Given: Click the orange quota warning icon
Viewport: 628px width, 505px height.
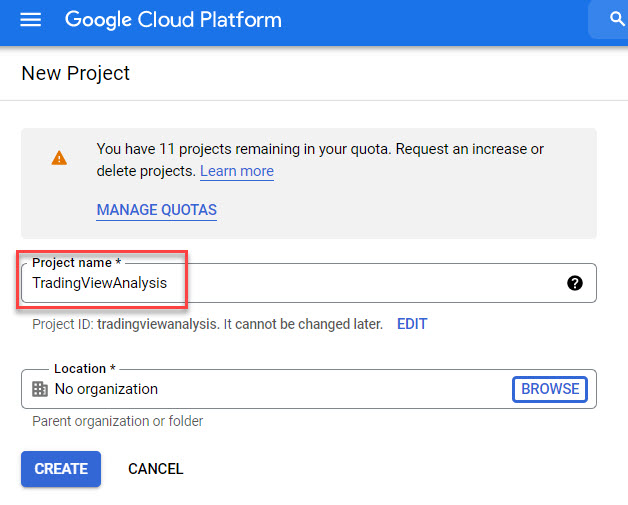Looking at the screenshot, I should click(59, 158).
